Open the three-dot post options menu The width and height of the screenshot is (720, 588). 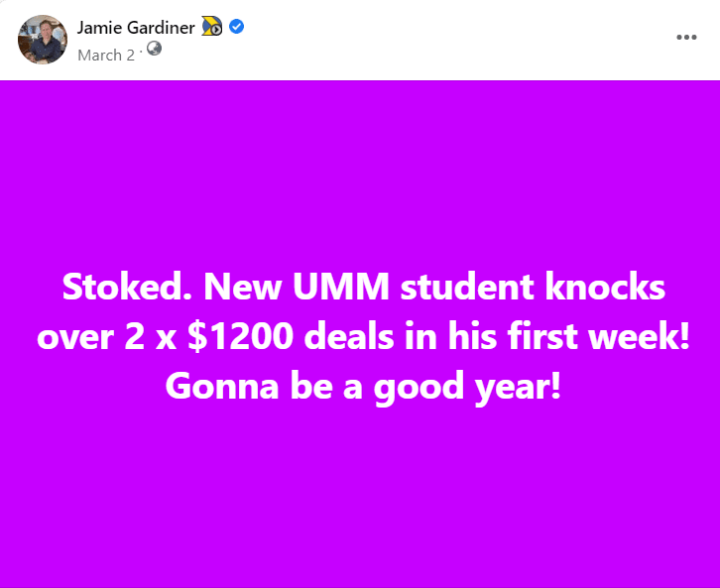pyautogui.click(x=686, y=37)
